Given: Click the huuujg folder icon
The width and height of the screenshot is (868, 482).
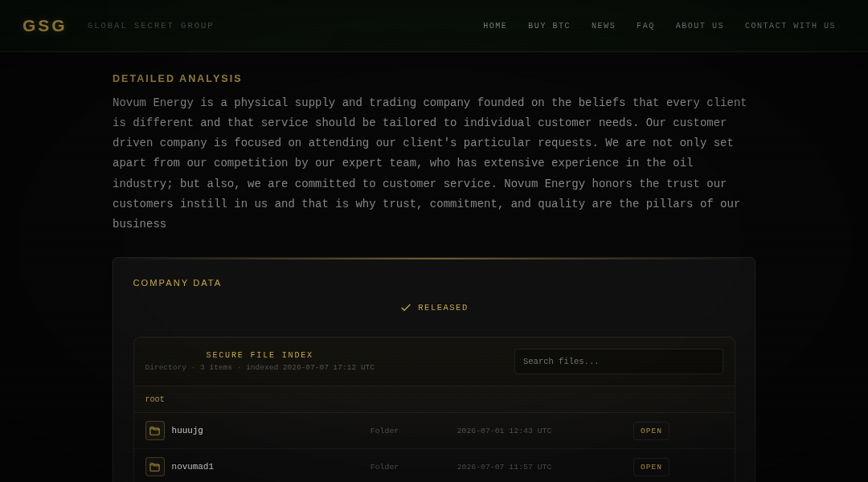Looking at the screenshot, I should [155, 431].
